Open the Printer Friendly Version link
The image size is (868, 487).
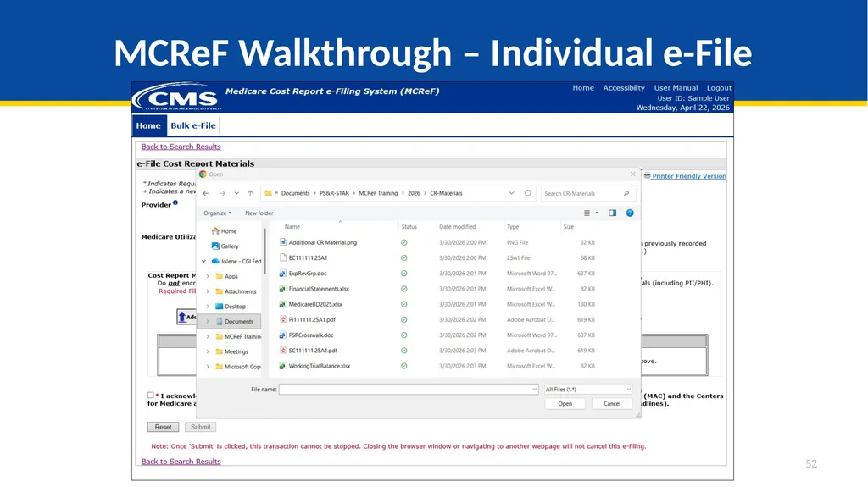(x=688, y=176)
